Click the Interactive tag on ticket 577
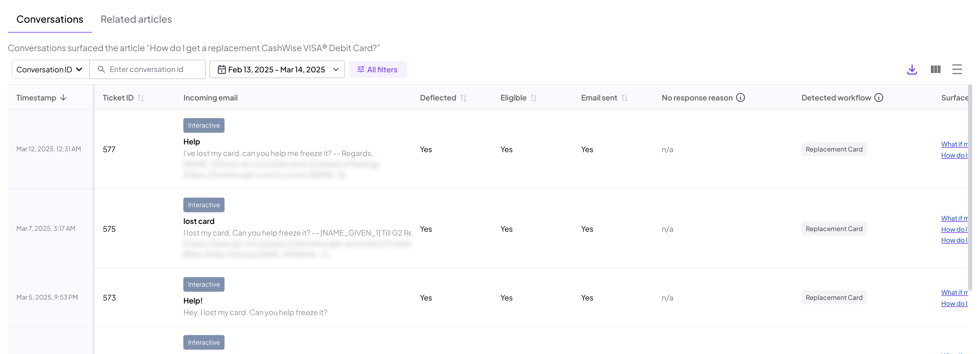 click(204, 125)
